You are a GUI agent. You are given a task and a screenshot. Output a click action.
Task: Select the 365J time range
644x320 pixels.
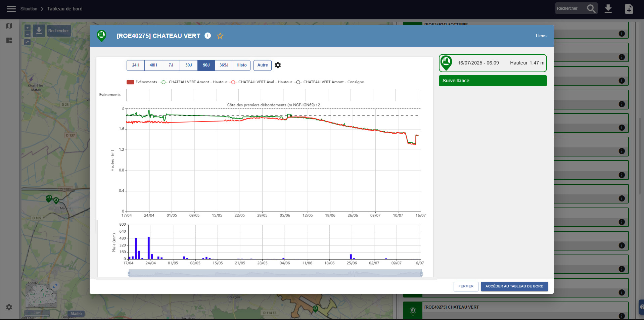click(x=224, y=65)
